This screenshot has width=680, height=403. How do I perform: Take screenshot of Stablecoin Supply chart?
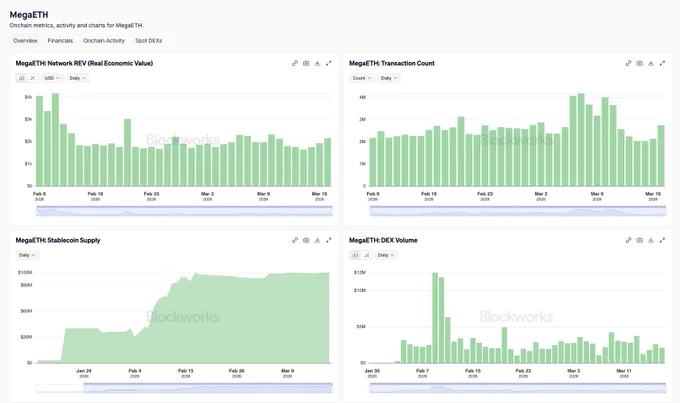click(306, 240)
